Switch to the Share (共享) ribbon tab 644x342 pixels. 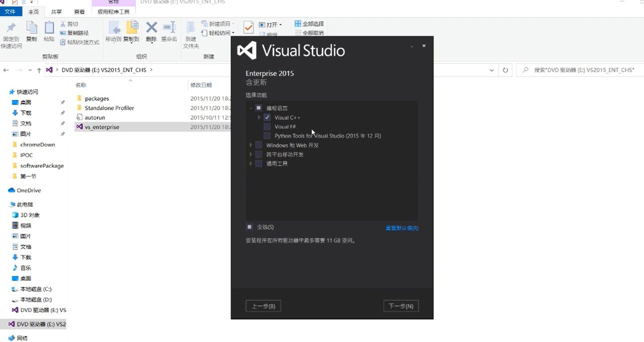(56, 11)
